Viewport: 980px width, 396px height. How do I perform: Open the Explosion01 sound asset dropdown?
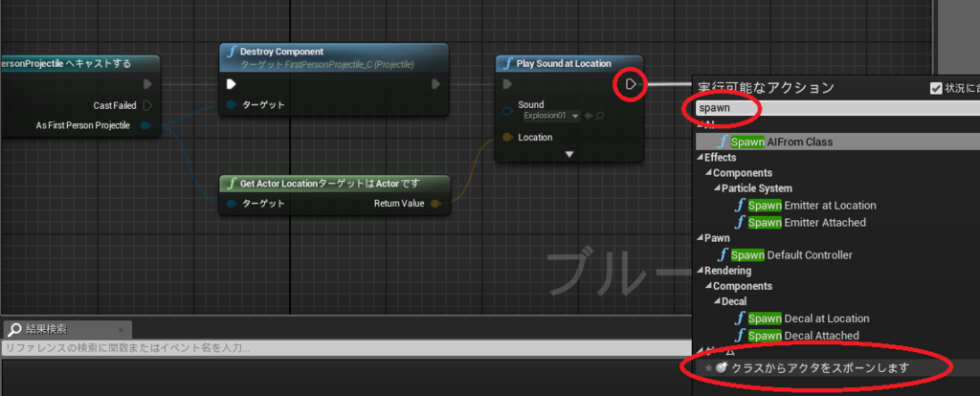pyautogui.click(x=552, y=116)
